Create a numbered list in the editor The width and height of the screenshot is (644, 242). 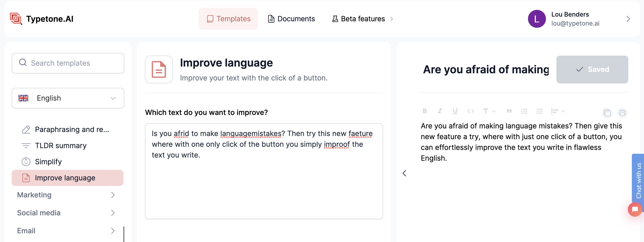(524, 111)
